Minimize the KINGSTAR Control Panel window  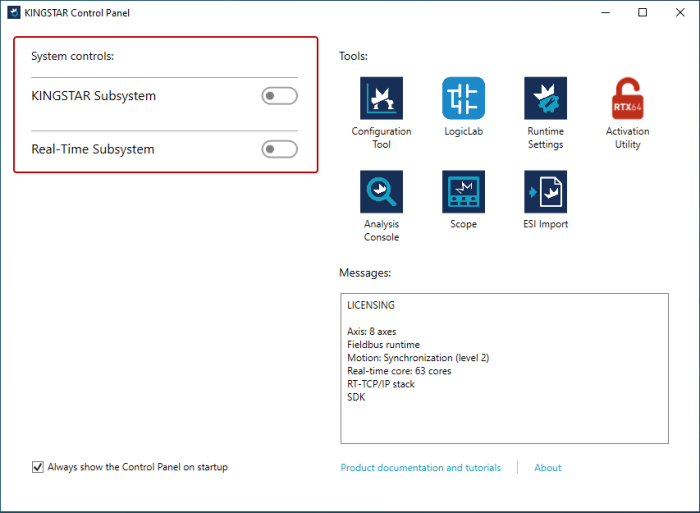[605, 13]
